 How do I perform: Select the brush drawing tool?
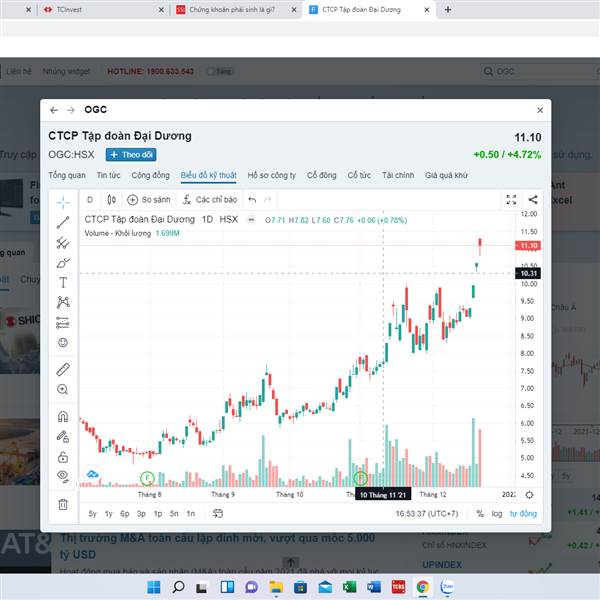(x=63, y=263)
